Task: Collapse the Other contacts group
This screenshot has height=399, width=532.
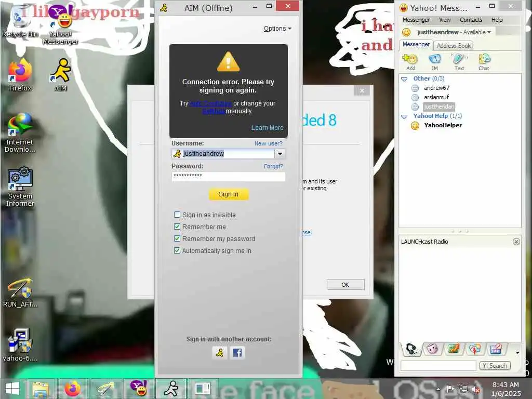Action: 404,79
